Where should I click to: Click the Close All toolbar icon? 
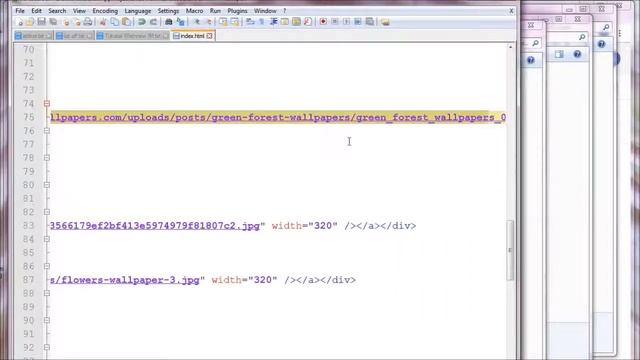(x=78, y=22)
